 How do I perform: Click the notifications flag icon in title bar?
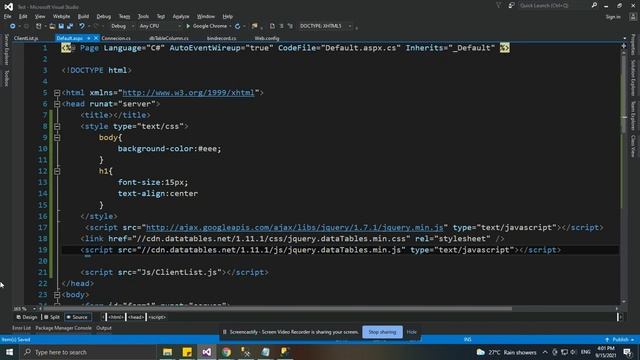[x=499, y=5]
